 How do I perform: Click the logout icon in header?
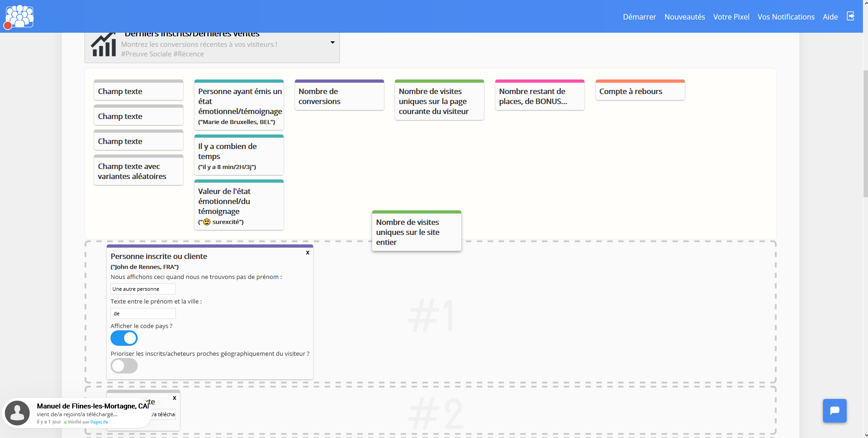[851, 16]
